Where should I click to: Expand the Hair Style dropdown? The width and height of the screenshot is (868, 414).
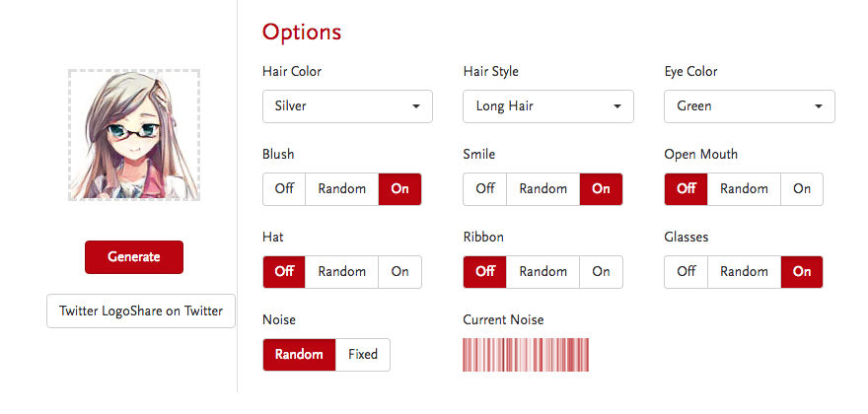(x=548, y=106)
